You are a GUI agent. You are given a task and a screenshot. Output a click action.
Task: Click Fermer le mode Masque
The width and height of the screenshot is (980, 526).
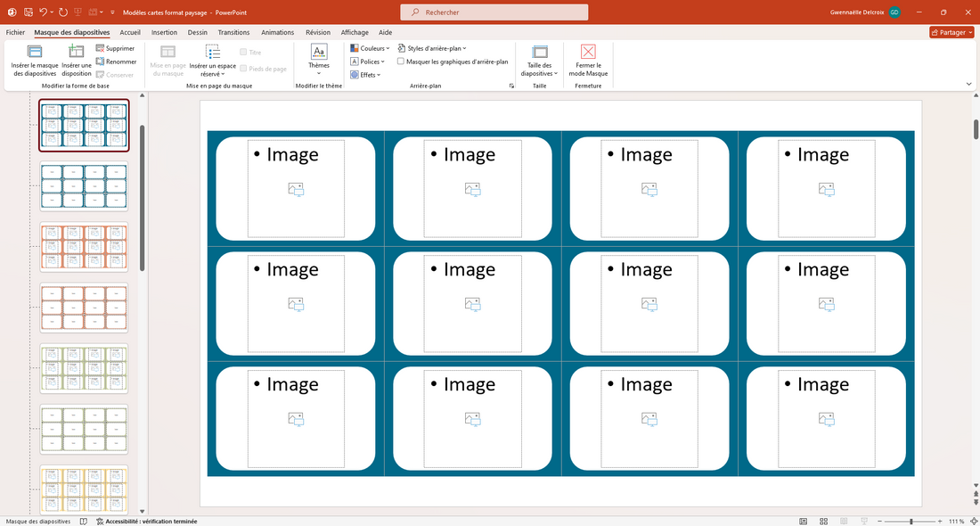[588, 61]
